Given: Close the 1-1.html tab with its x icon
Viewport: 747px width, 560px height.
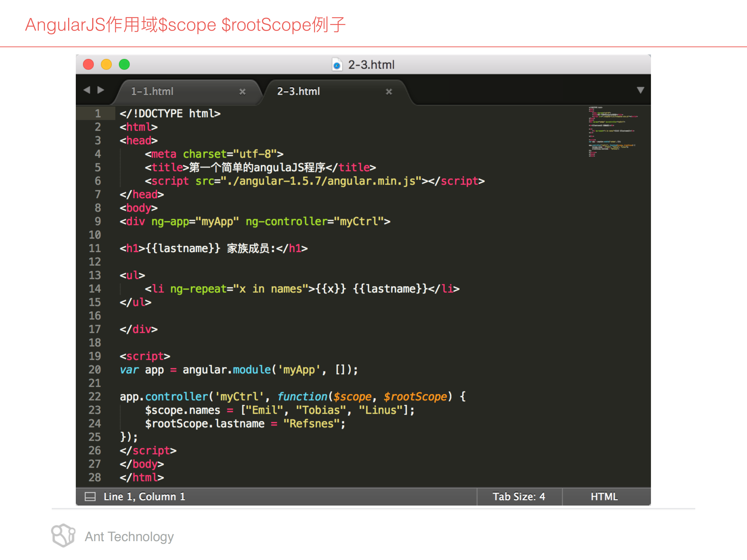Looking at the screenshot, I should pyautogui.click(x=242, y=92).
